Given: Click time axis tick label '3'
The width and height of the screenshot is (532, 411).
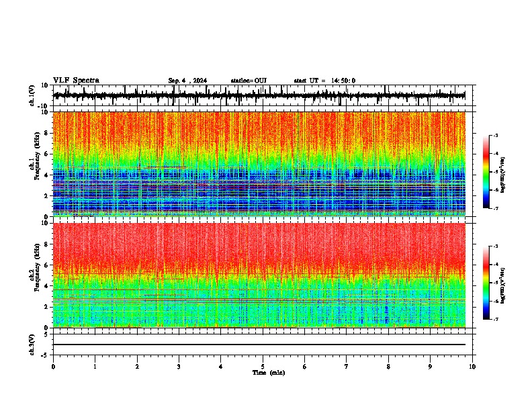Looking at the screenshot, I should (x=179, y=367).
